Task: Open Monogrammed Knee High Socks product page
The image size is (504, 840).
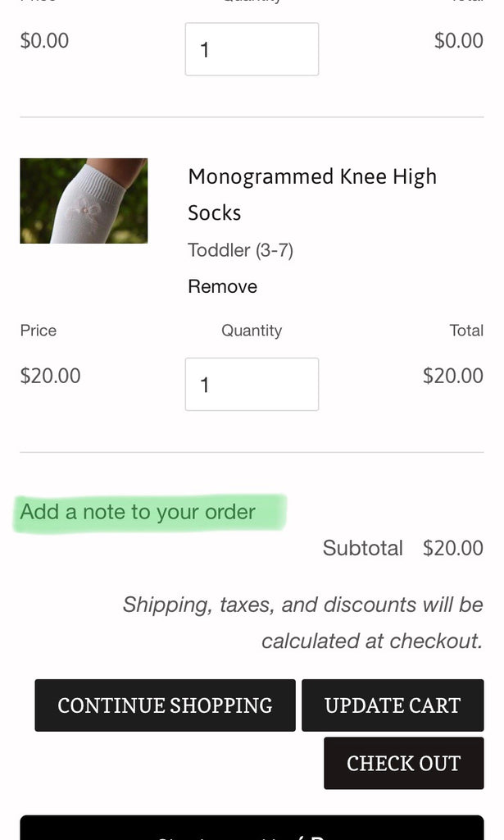Action: point(311,194)
